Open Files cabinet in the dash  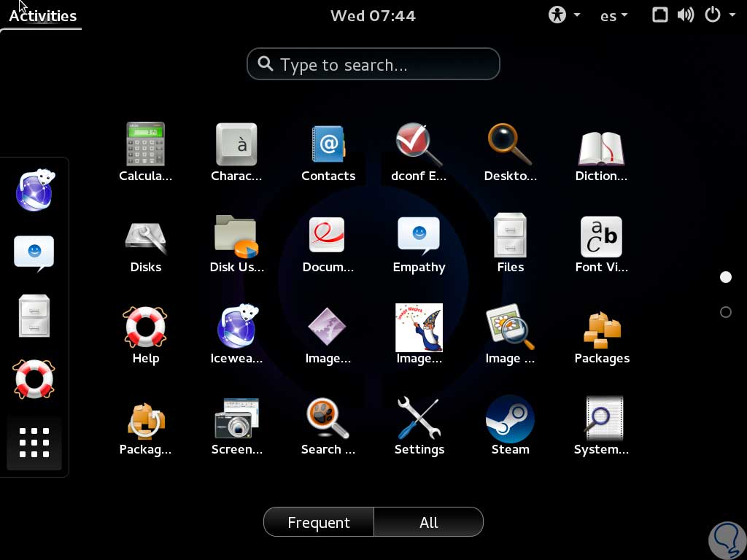pos(34,316)
